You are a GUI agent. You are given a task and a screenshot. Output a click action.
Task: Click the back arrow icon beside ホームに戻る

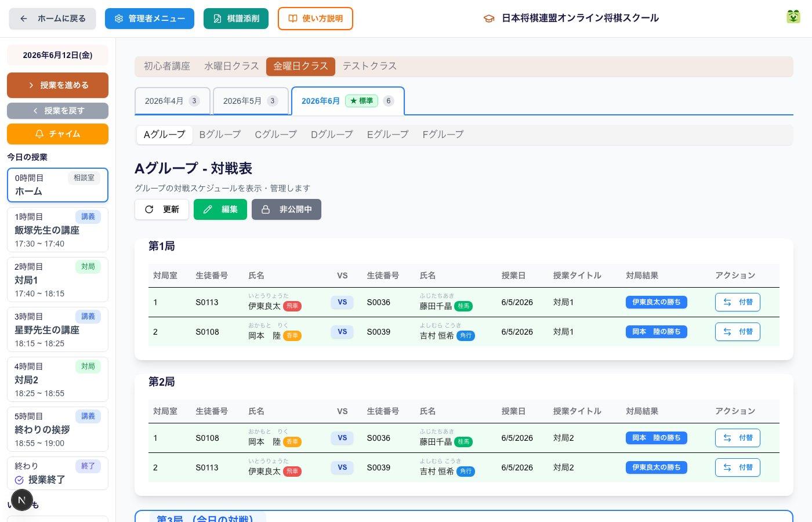coord(24,19)
